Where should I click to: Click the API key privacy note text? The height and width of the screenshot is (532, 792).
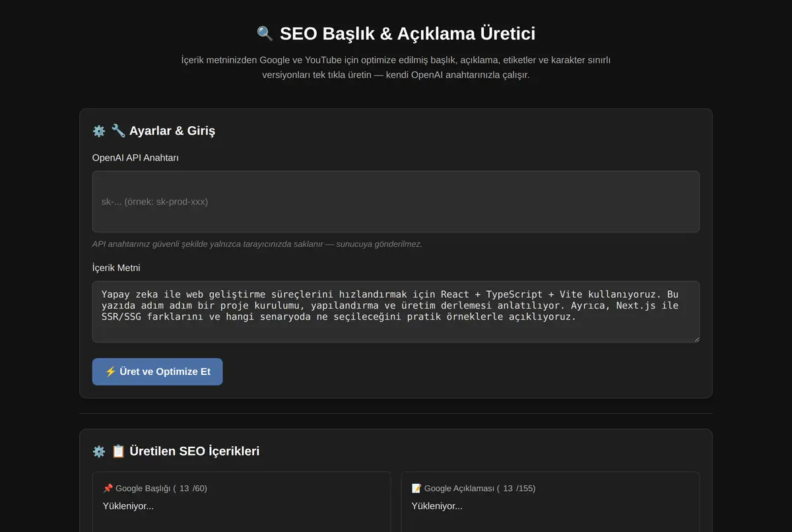[257, 244]
